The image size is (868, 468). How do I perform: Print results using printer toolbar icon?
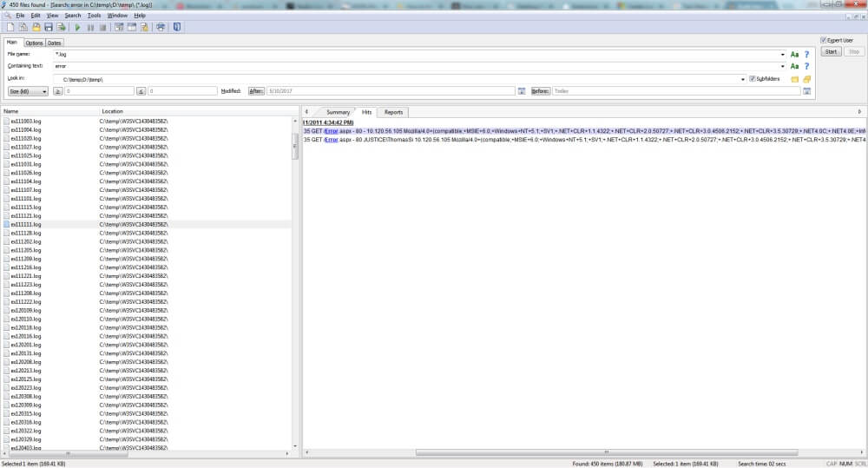coord(161,27)
